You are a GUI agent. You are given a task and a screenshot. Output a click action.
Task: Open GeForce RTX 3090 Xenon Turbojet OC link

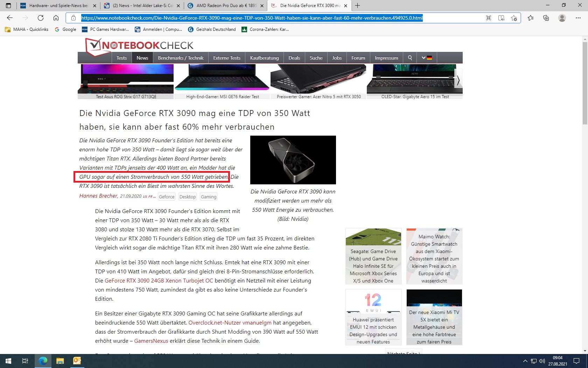point(159,280)
